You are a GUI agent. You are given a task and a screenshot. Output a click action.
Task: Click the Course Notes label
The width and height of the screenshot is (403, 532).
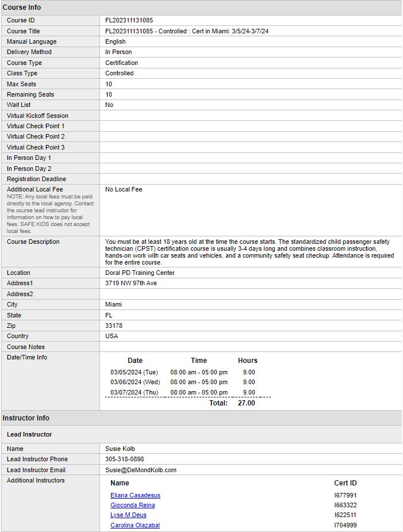[x=26, y=347]
